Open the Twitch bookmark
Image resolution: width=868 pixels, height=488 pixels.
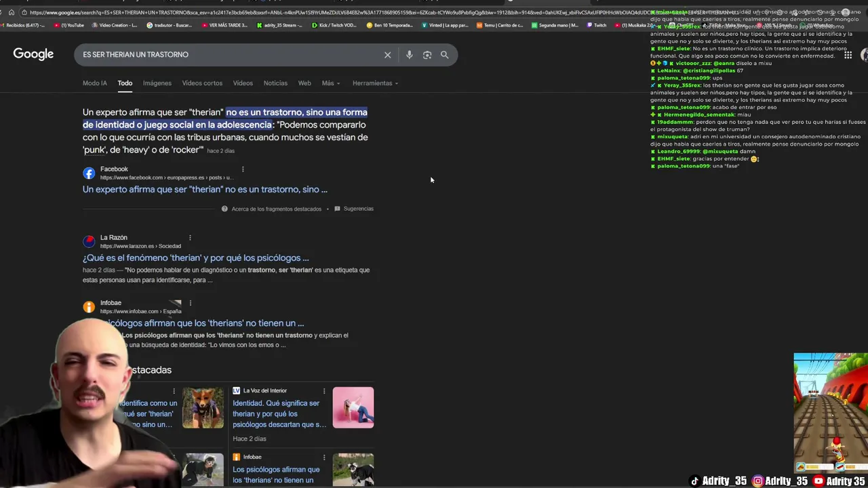tap(597, 25)
